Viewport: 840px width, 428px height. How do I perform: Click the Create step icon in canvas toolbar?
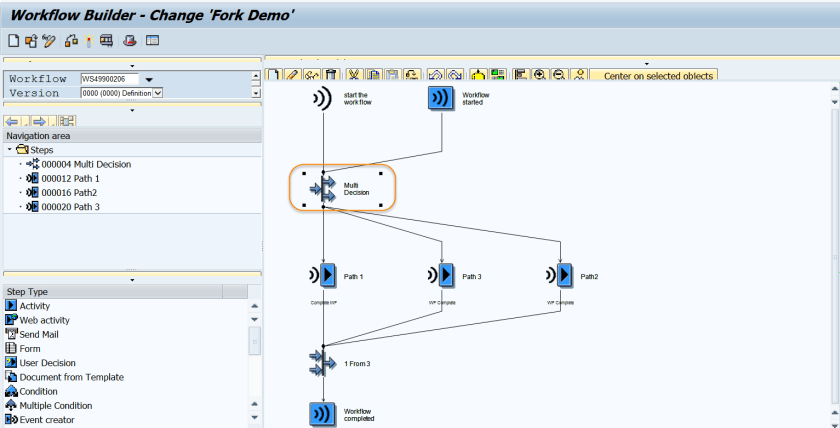(x=274, y=74)
